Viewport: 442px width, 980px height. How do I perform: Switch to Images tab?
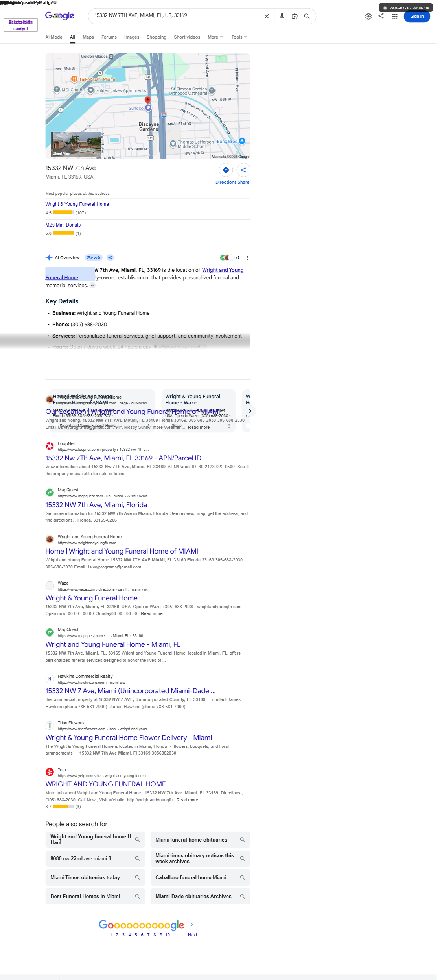[x=132, y=37]
